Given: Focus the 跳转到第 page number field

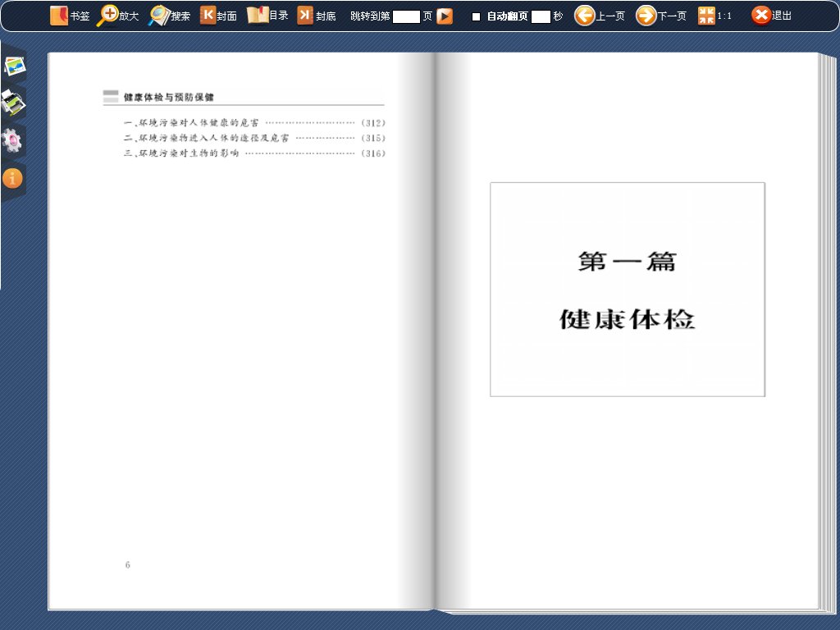Looking at the screenshot, I should point(406,16).
